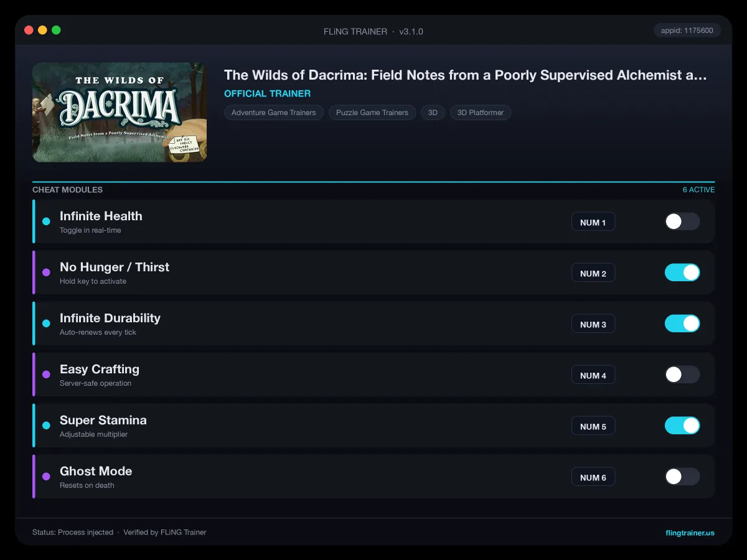Click the purple dot beside Easy Crafting
The height and width of the screenshot is (560, 747).
coord(46,375)
